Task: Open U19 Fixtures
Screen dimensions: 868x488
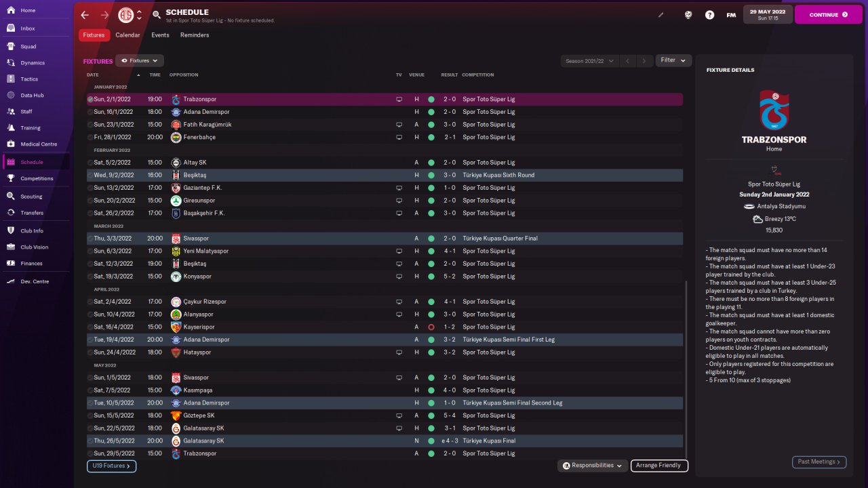Action: coord(111,466)
